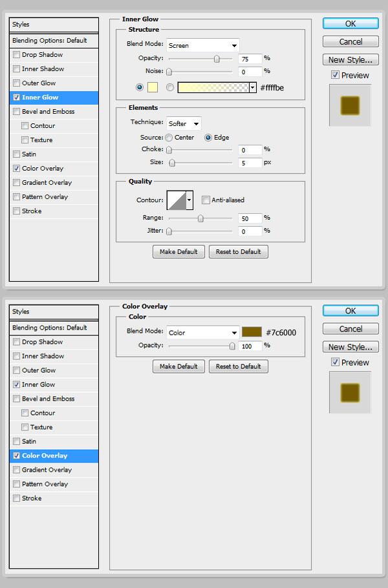
Task: Click New Style in Inner Glow dialog
Action: click(x=350, y=59)
